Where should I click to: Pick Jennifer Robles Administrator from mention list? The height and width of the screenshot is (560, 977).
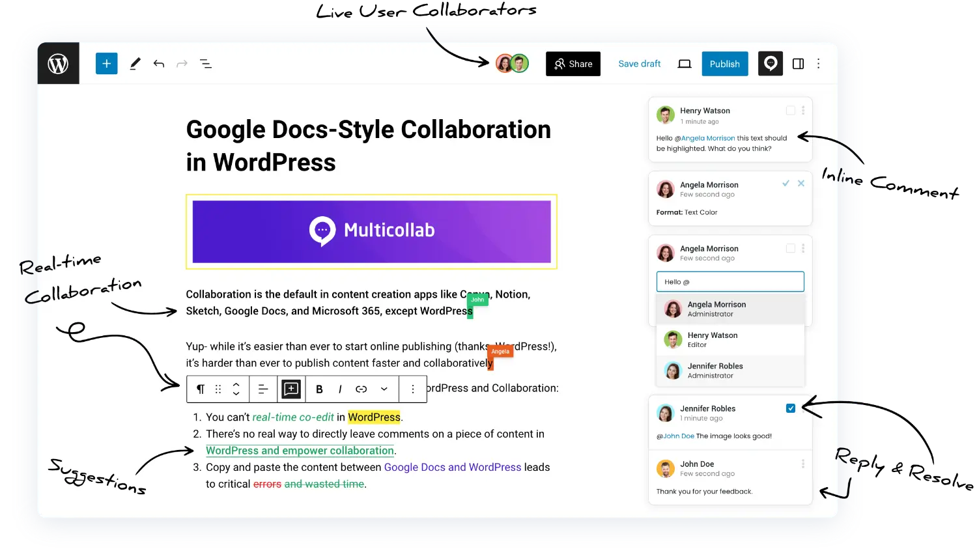point(730,371)
